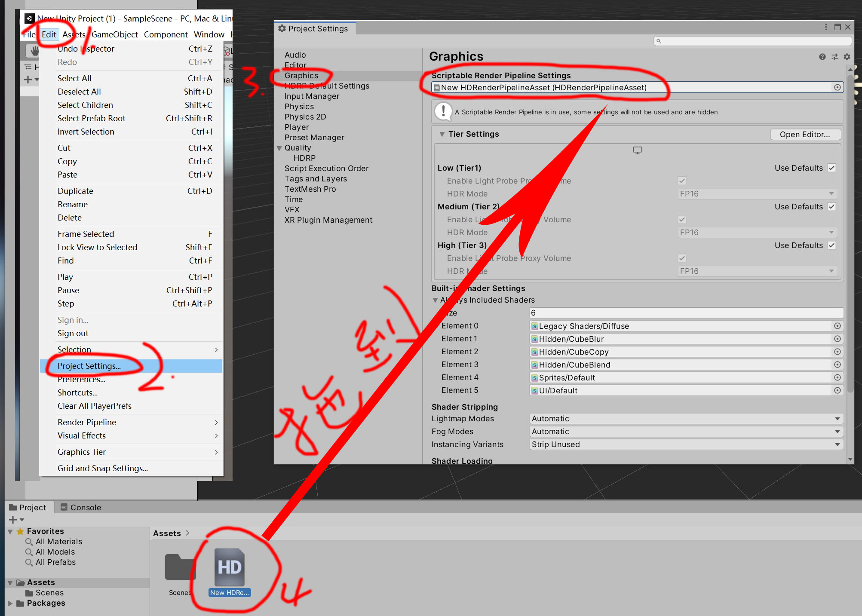
Task: Select the New HDRenderPipelineAsset file icon
Action: click(x=230, y=567)
